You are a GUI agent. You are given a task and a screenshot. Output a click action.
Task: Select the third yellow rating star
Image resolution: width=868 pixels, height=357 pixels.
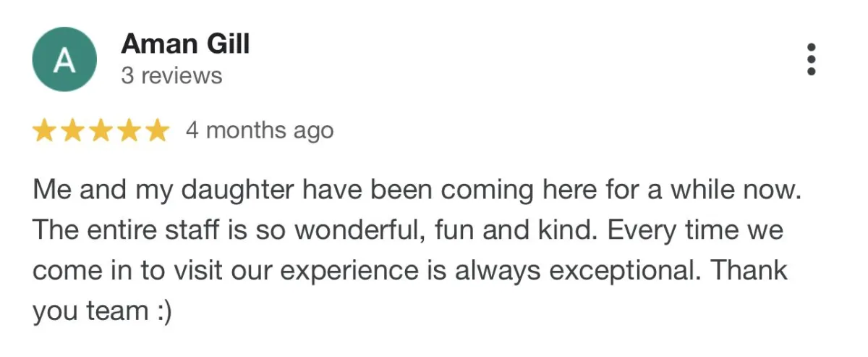[x=100, y=131]
